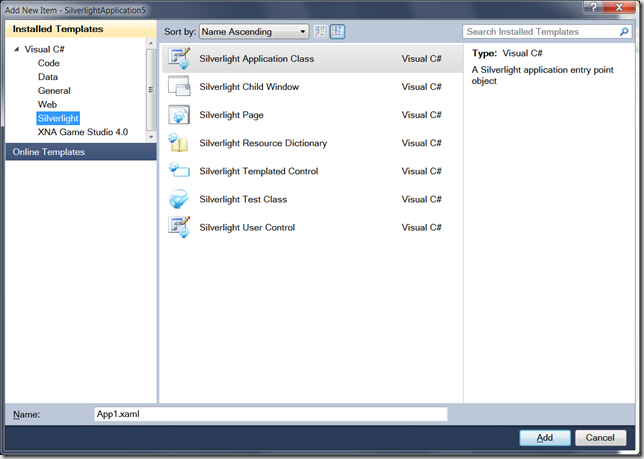Viewport: 644px width, 459px height.
Task: Click the Cancel button
Action: coord(600,438)
